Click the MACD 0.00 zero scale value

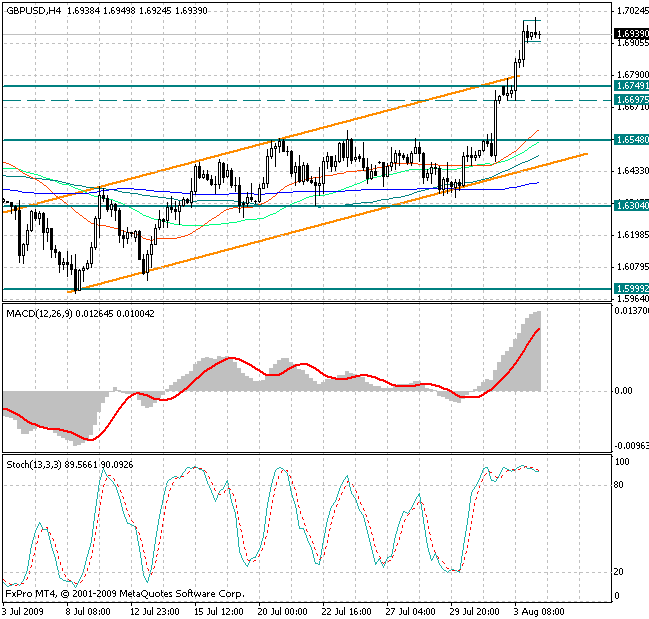coord(622,391)
